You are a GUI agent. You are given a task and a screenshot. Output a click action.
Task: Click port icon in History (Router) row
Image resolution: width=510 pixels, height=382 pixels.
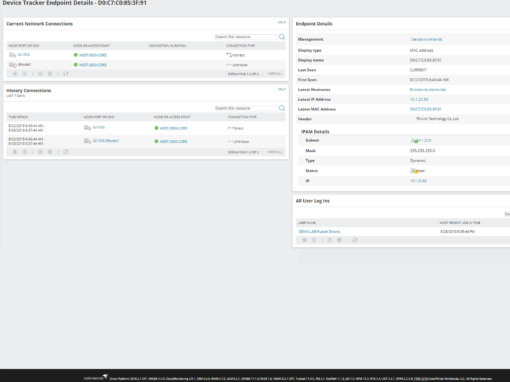(x=87, y=141)
